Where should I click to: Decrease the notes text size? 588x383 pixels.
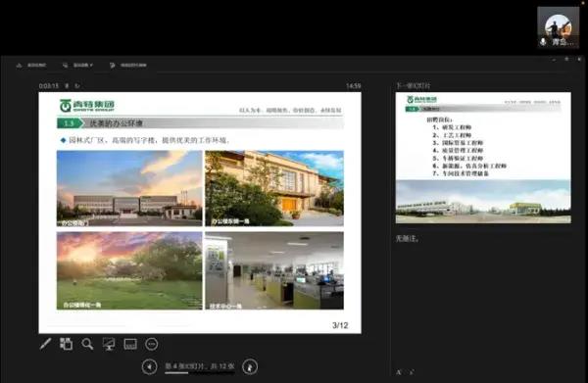[412, 372]
